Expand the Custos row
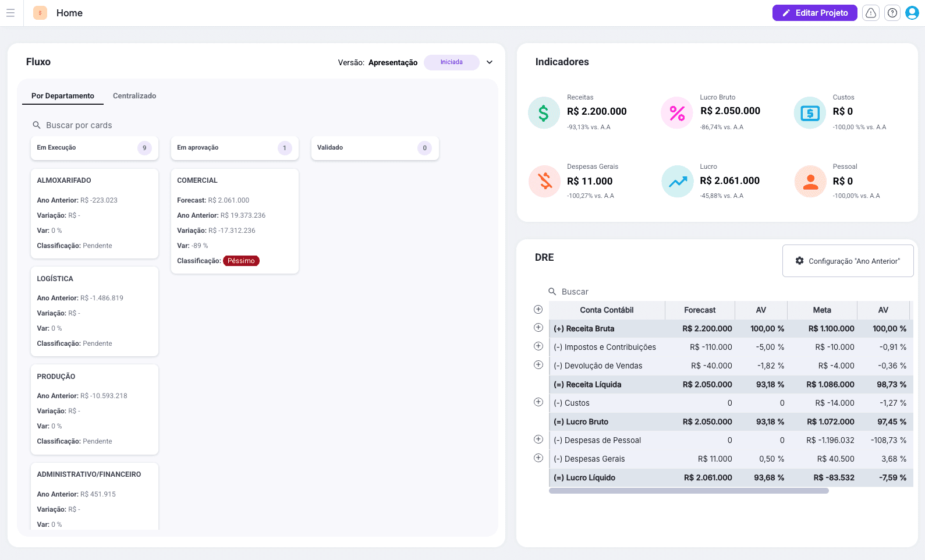Image resolution: width=925 pixels, height=560 pixels. pos(538,402)
